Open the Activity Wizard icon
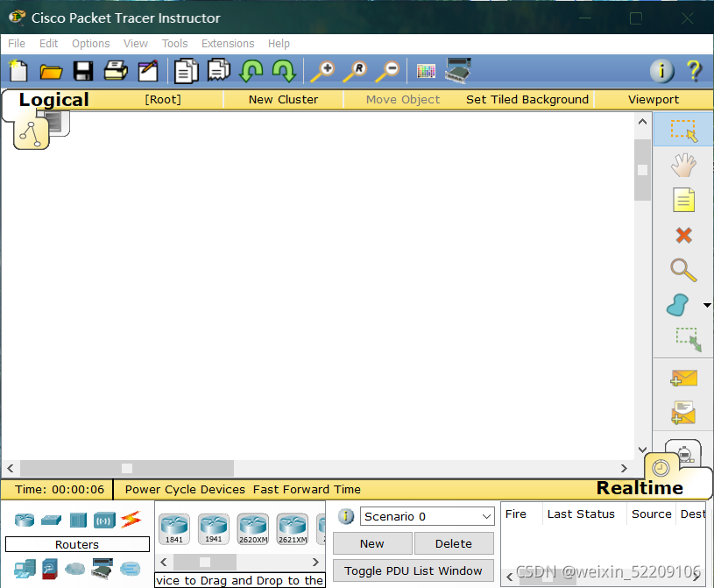Screen dimensions: 714x588 pyautogui.click(x=148, y=71)
